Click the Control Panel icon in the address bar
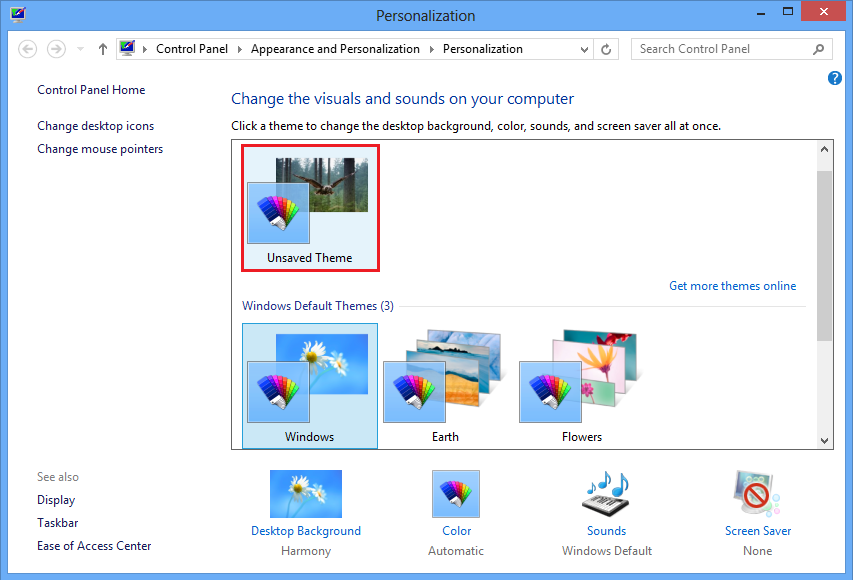The width and height of the screenshot is (853, 580). coord(127,48)
